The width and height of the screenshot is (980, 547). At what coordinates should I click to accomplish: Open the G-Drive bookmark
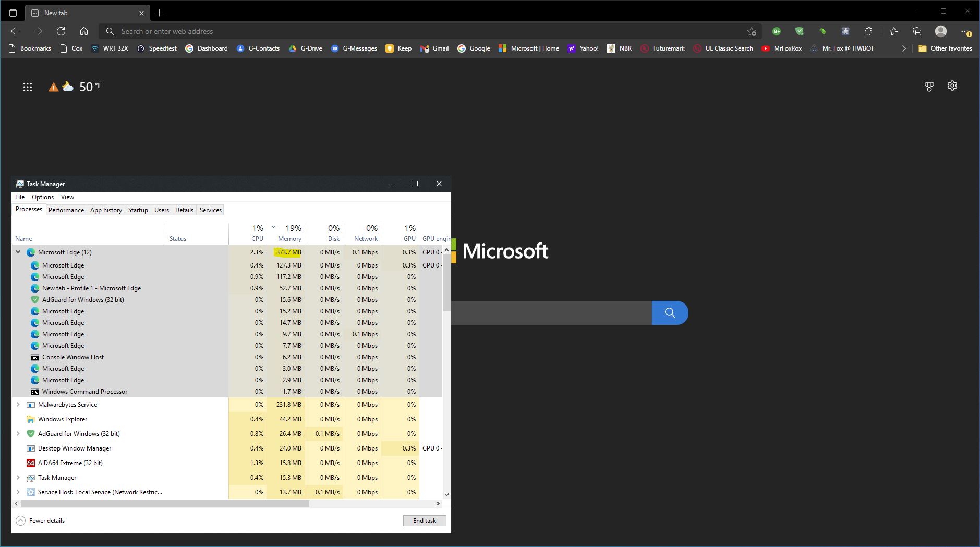(305, 48)
